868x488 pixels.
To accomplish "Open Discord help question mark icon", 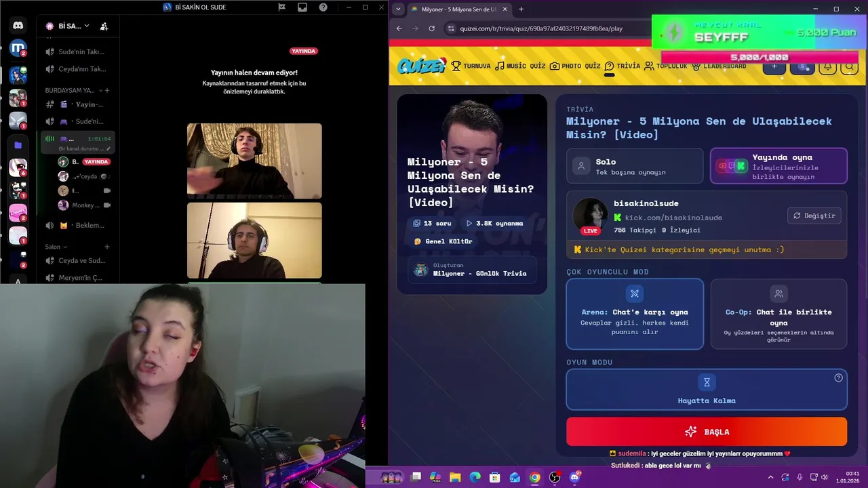I will pyautogui.click(x=323, y=7).
